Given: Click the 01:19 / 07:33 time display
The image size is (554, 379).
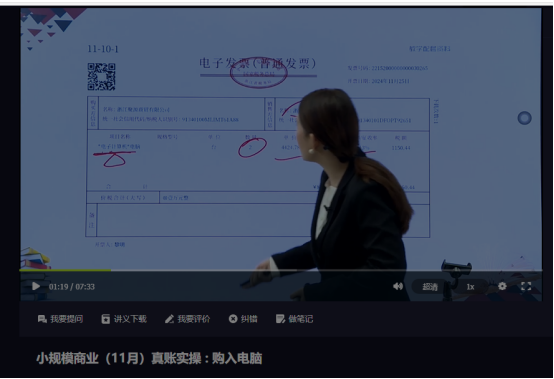Looking at the screenshot, I should click(x=72, y=287).
